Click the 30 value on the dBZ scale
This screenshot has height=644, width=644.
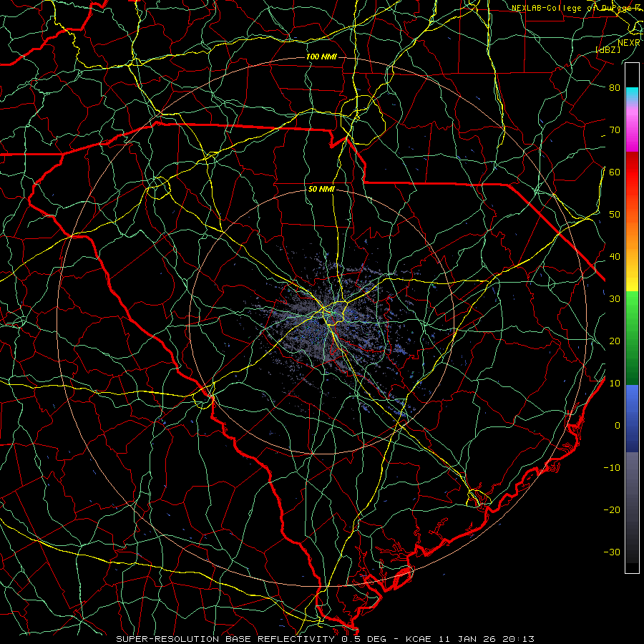(x=615, y=299)
